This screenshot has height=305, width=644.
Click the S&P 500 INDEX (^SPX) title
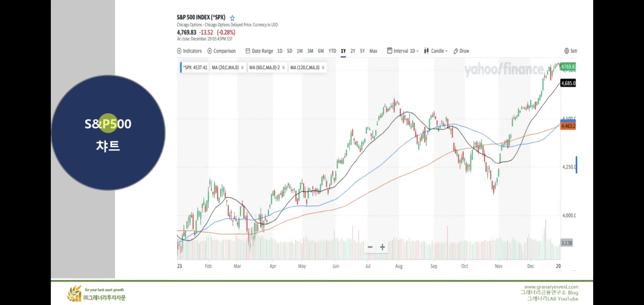coord(201,18)
